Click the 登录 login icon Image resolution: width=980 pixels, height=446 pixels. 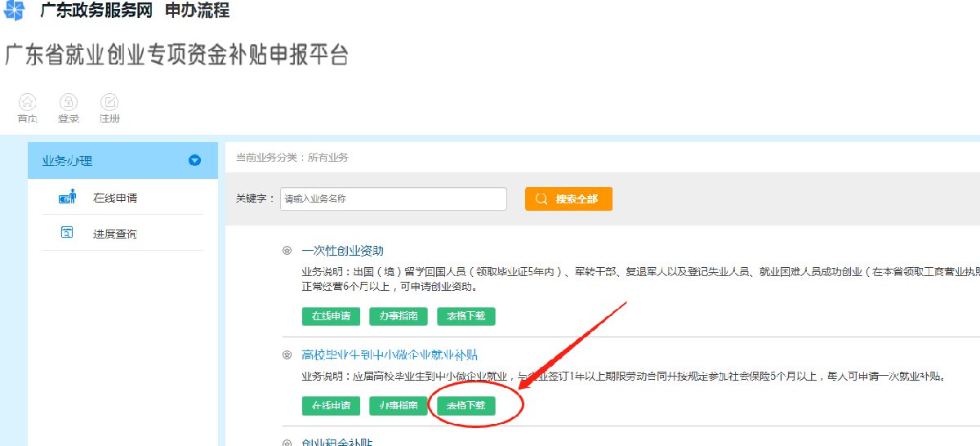[x=69, y=103]
